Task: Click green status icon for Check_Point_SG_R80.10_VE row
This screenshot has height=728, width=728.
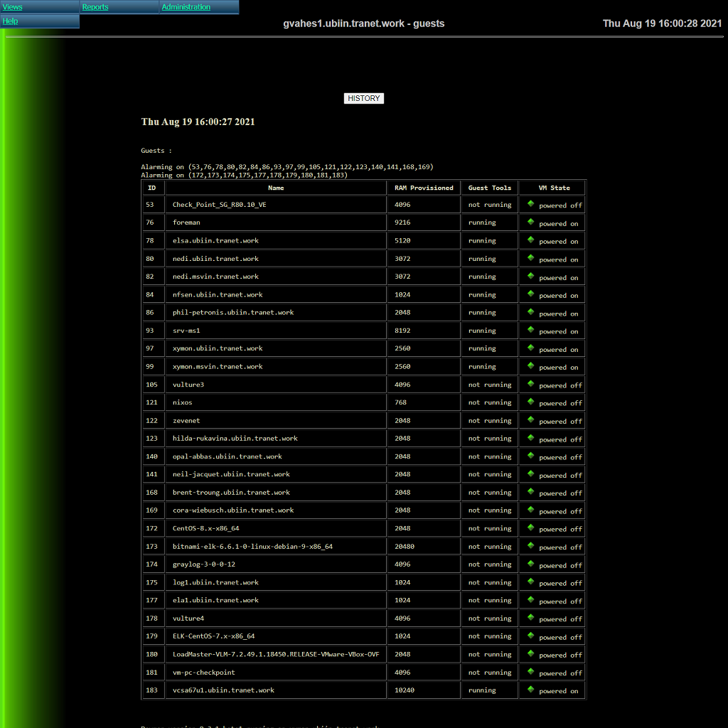Action: (530, 204)
